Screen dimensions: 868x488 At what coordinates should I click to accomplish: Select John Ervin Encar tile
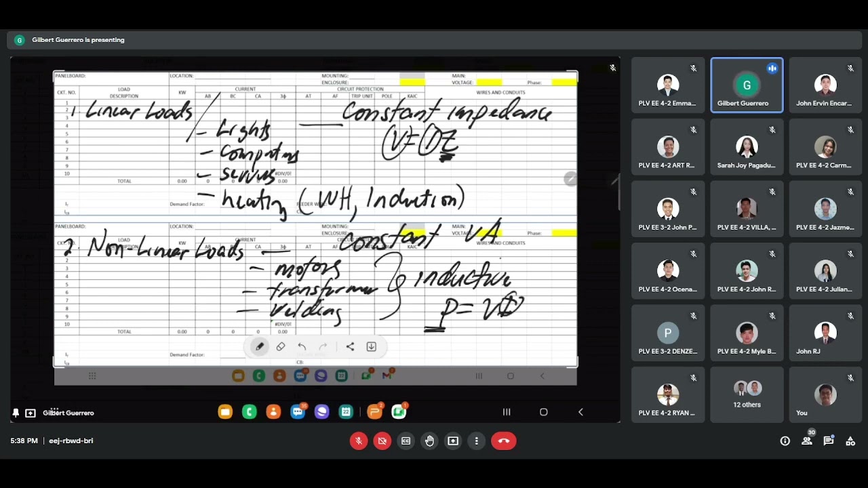click(x=825, y=85)
